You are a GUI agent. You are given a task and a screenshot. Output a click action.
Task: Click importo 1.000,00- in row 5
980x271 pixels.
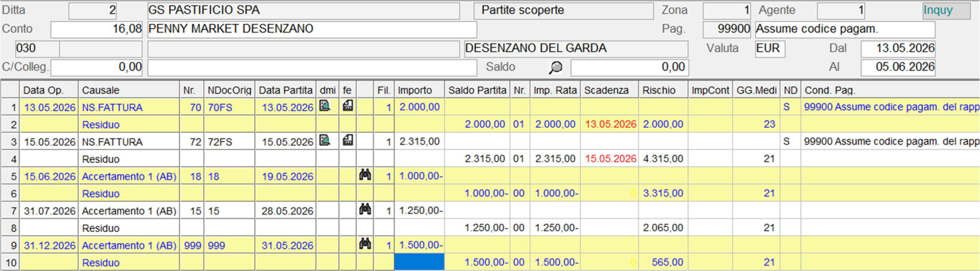[421, 176]
